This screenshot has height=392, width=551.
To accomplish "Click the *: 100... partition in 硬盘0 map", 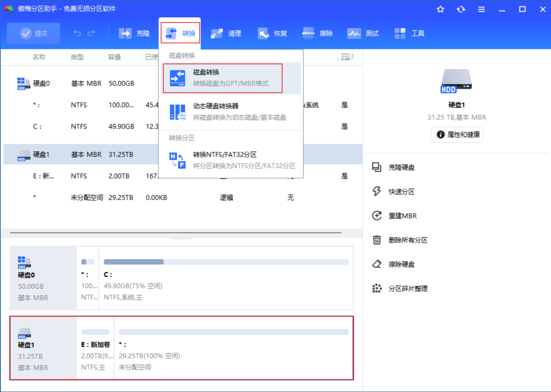I will [88, 278].
